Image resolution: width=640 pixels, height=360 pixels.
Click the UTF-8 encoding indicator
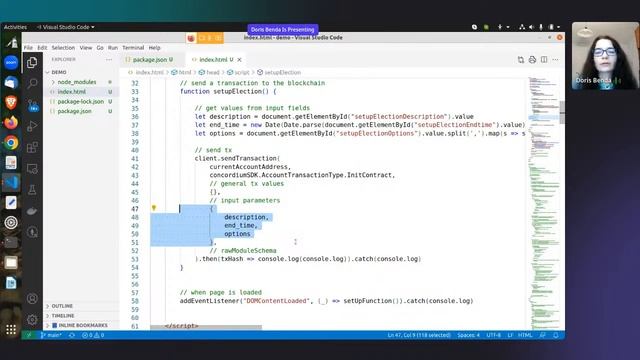tap(493, 335)
